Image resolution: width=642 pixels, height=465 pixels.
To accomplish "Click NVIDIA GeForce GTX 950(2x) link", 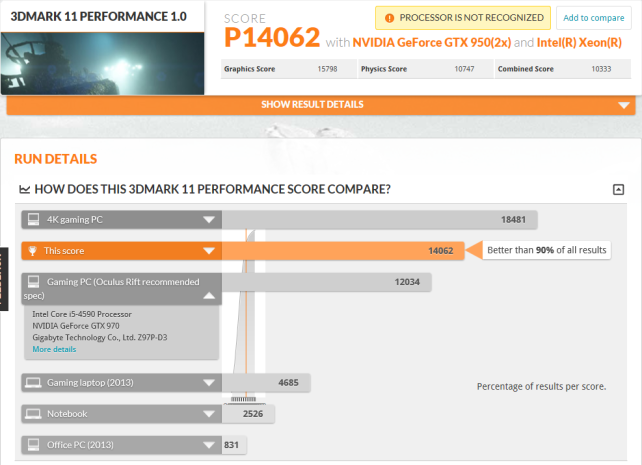I will [x=432, y=43].
